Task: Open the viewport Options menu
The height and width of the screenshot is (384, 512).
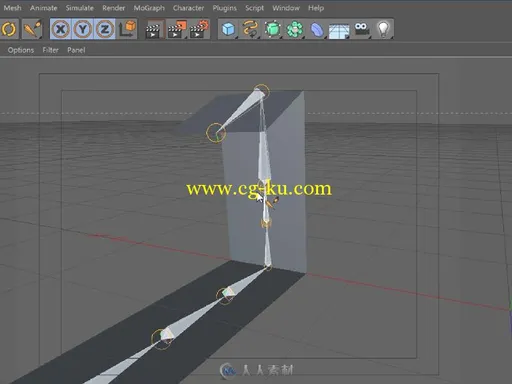Action: point(21,50)
